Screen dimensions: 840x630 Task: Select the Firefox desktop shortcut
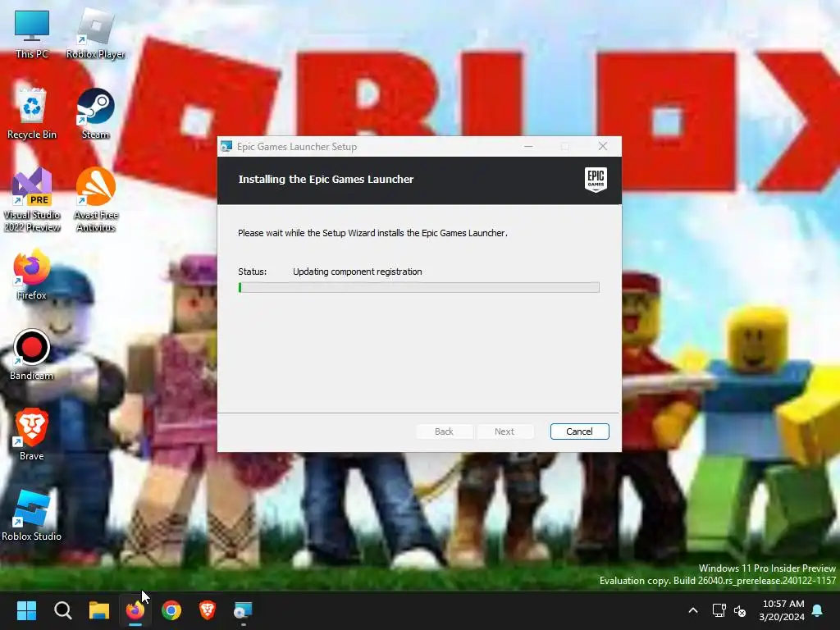click(32, 275)
